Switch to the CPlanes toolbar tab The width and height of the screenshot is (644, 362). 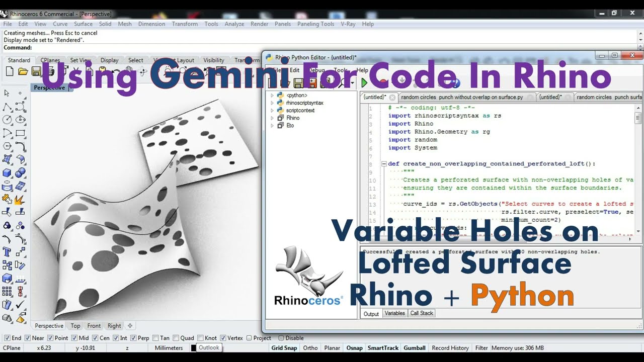(50, 60)
